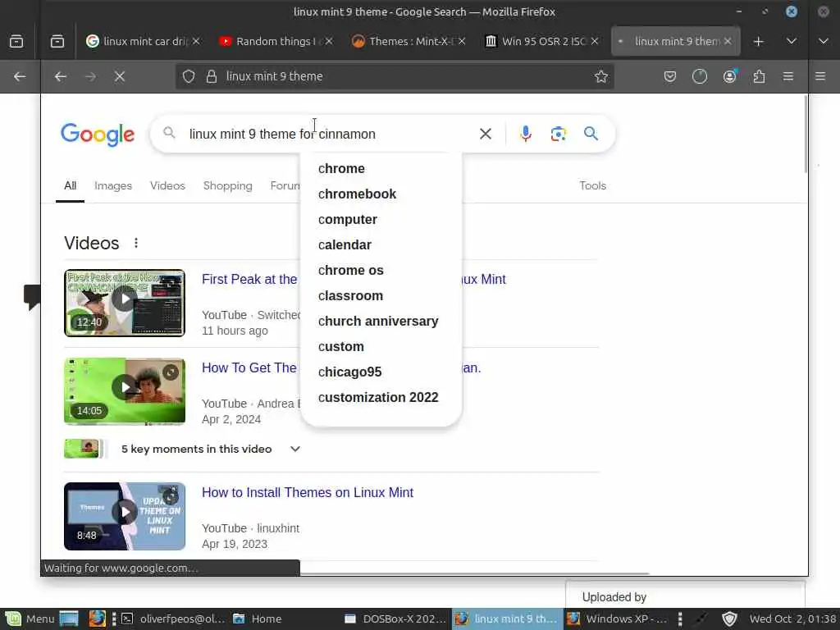This screenshot has width=840, height=630.
Task: Open security shield tray icon
Action: (x=729, y=619)
